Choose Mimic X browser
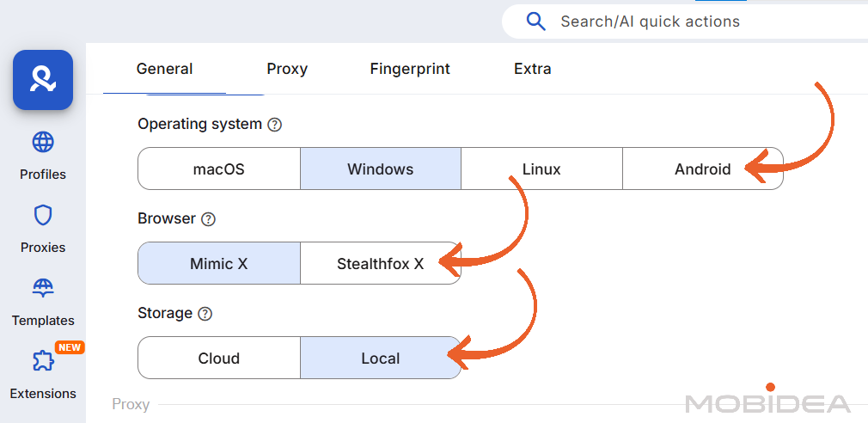The width and height of the screenshot is (868, 423). click(218, 264)
